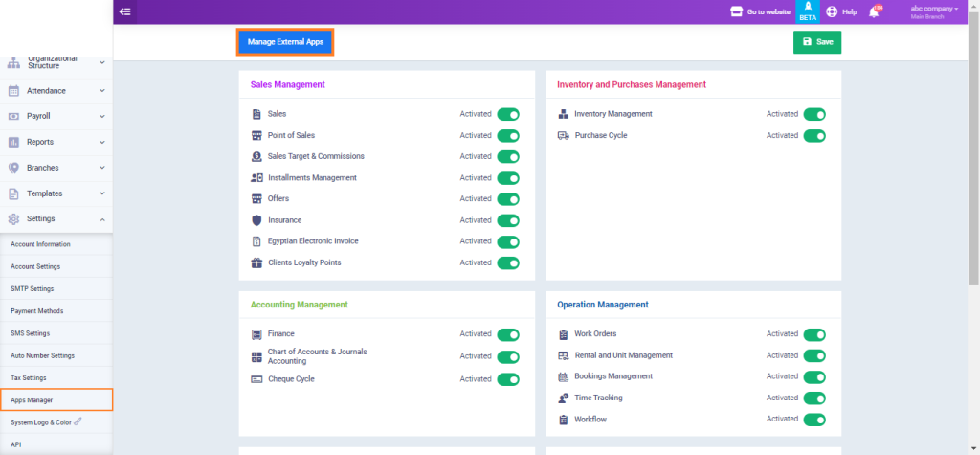Click the Bookings Management icon

[x=563, y=376]
